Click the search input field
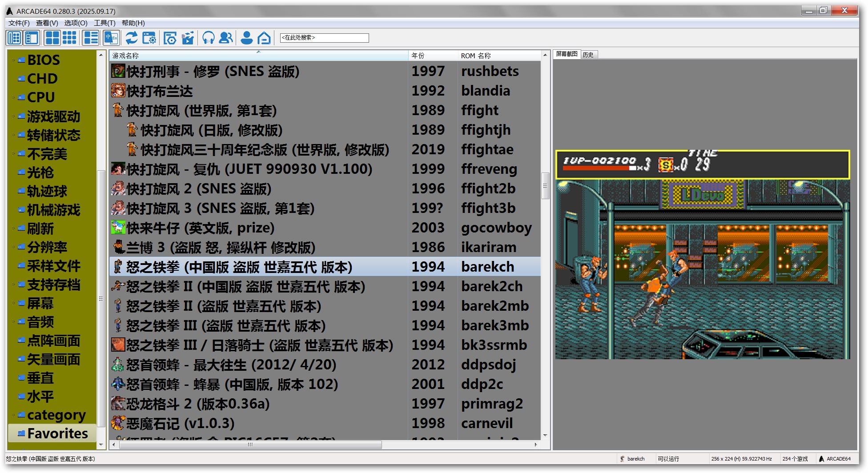The width and height of the screenshot is (868, 473). 324,38
